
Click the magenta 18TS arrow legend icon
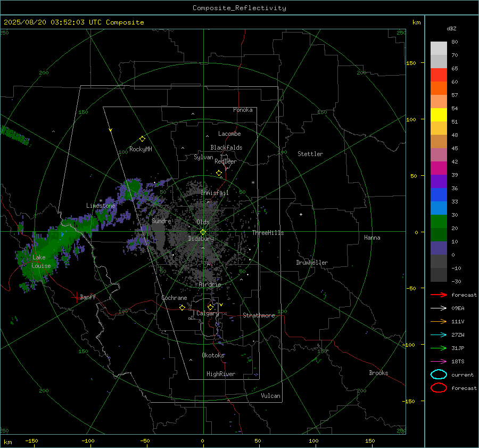[439, 362]
